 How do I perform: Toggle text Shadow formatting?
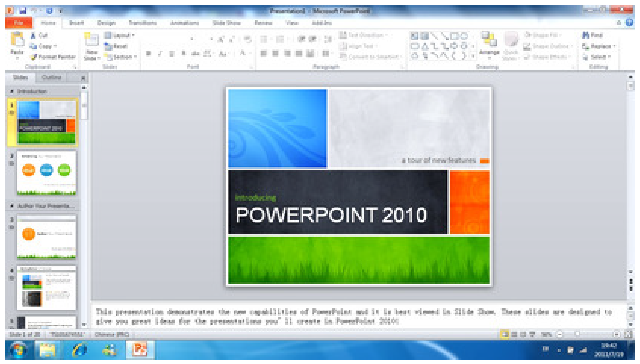[184, 53]
